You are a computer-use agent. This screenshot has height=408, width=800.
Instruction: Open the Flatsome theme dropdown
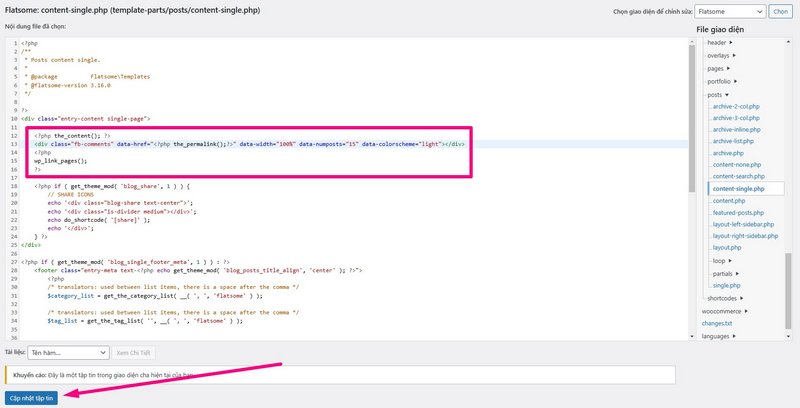coord(730,11)
